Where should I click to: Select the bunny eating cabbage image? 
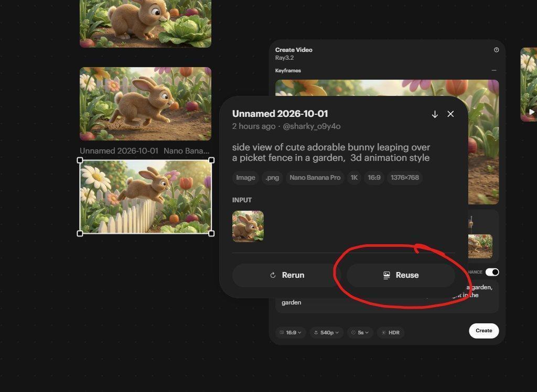pos(146,23)
